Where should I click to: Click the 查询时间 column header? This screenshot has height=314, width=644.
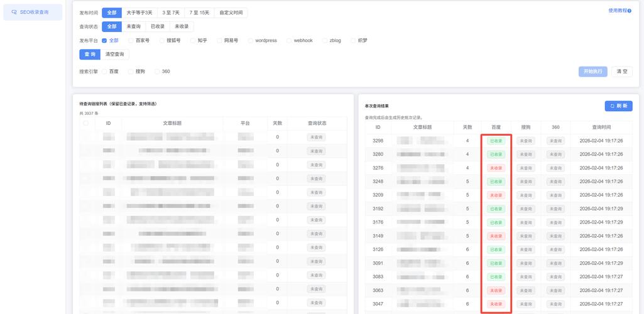[601, 127]
